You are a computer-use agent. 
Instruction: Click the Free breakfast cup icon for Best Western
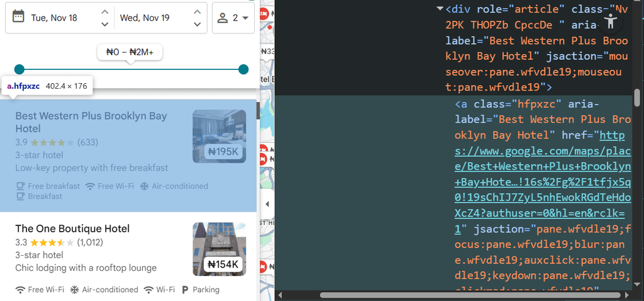click(x=20, y=186)
